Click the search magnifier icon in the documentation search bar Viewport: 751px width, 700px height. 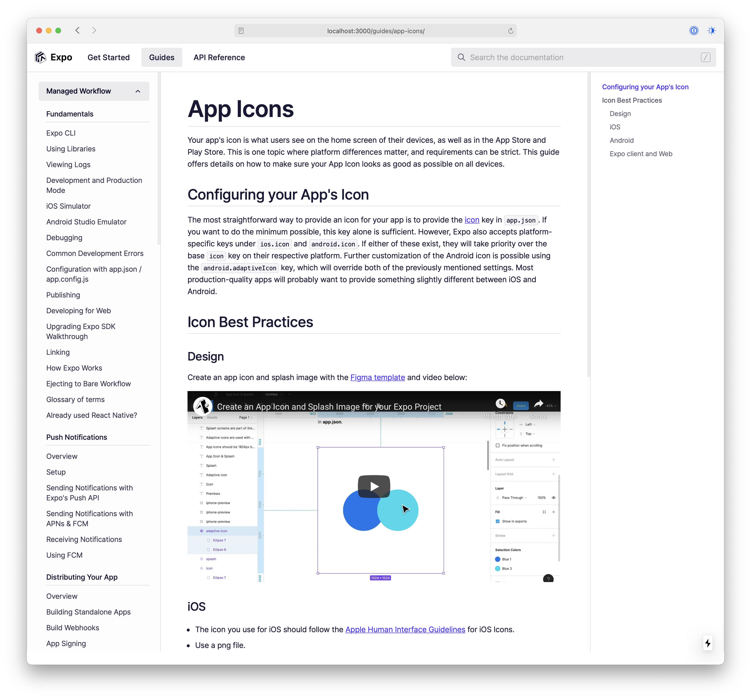(x=462, y=57)
